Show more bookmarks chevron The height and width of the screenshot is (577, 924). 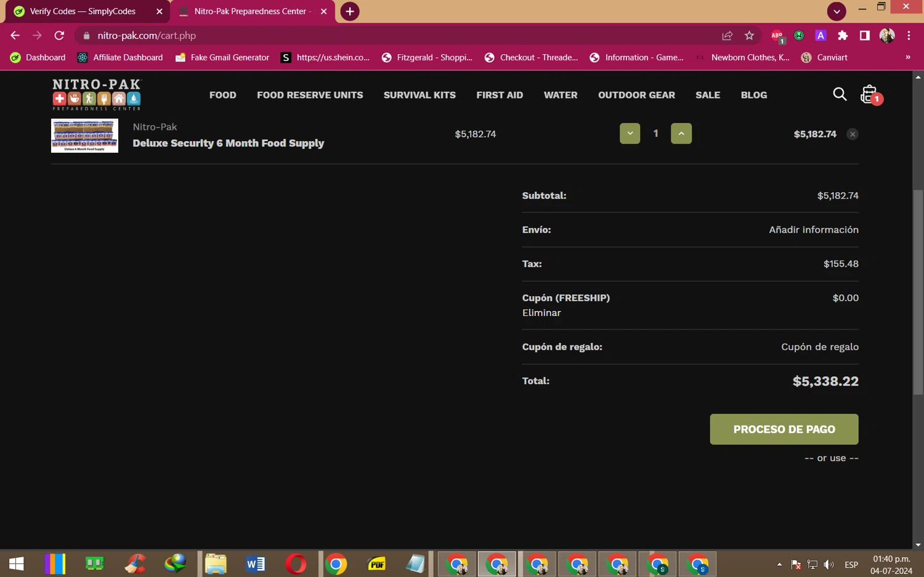pyautogui.click(x=907, y=57)
